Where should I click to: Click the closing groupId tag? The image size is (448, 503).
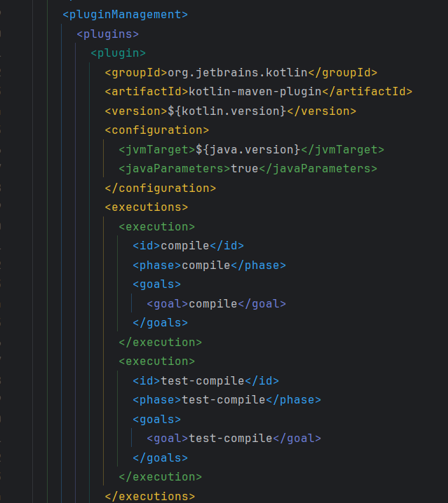[x=342, y=72]
